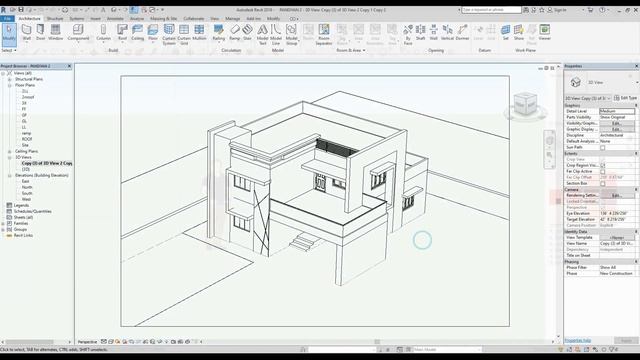Select the By Face opening tool

pos(408,34)
